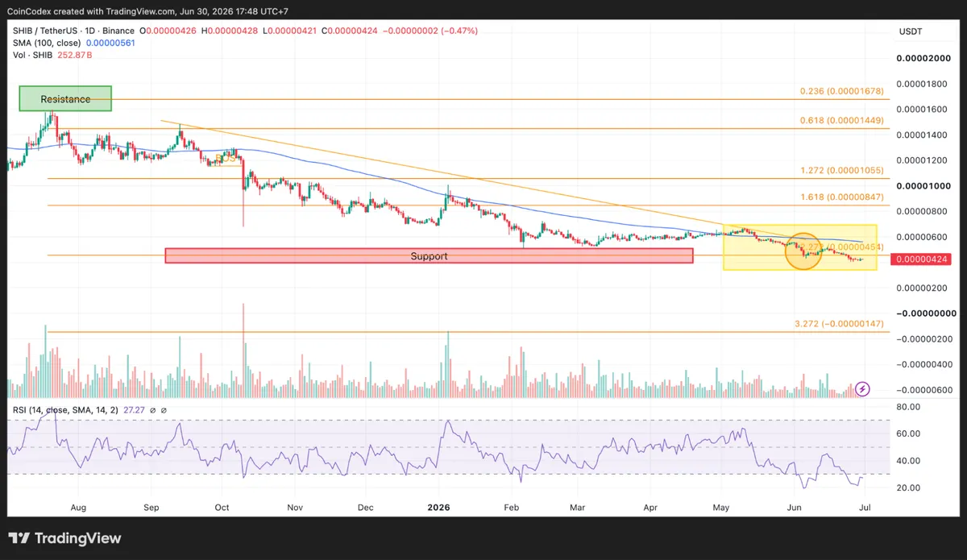The height and width of the screenshot is (560, 967).
Task: Click Jun on the time axis
Action: [x=794, y=508]
